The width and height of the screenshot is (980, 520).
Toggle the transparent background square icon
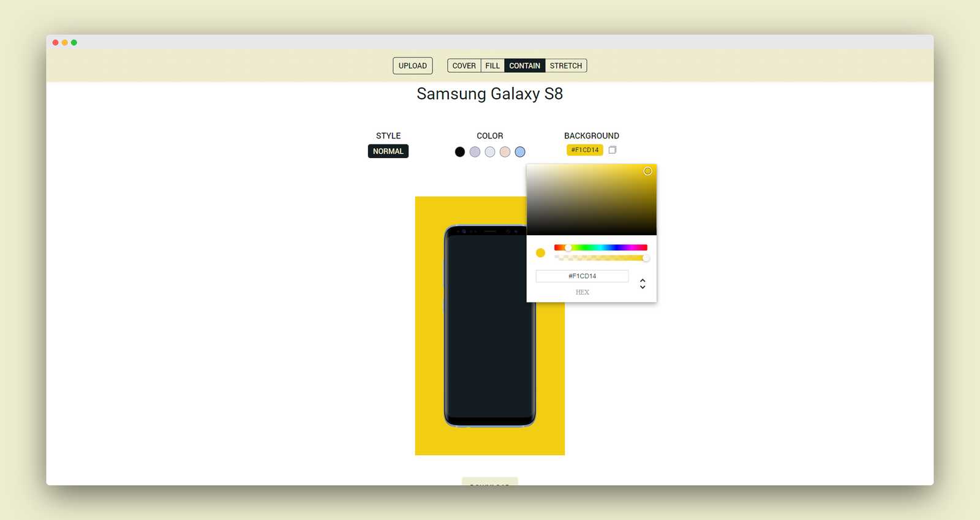(x=612, y=150)
